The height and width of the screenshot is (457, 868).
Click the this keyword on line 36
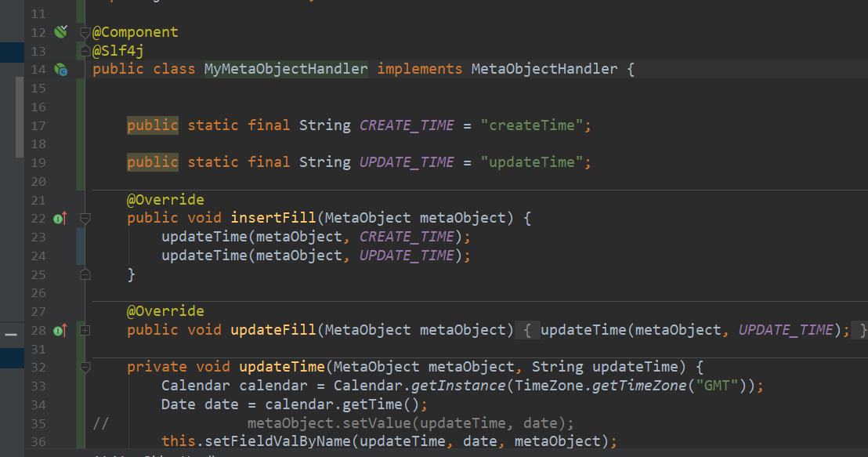pos(179,441)
